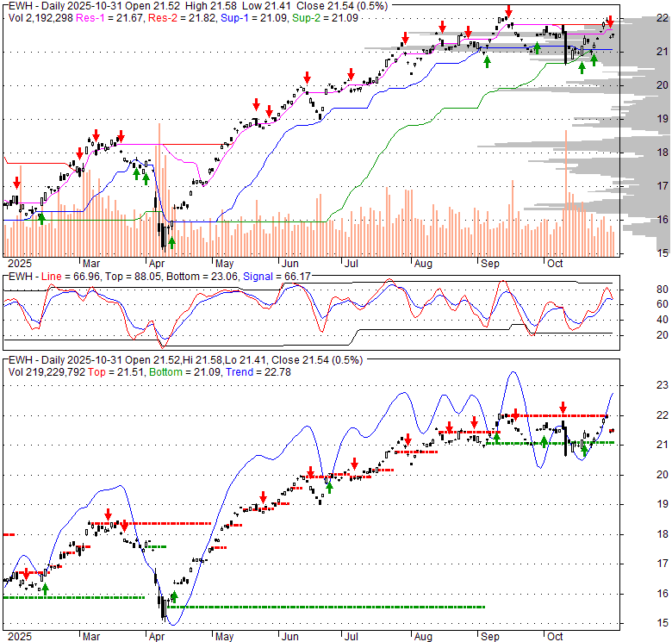Click the 'Aug' label on the bottom chart axis

tap(423, 637)
